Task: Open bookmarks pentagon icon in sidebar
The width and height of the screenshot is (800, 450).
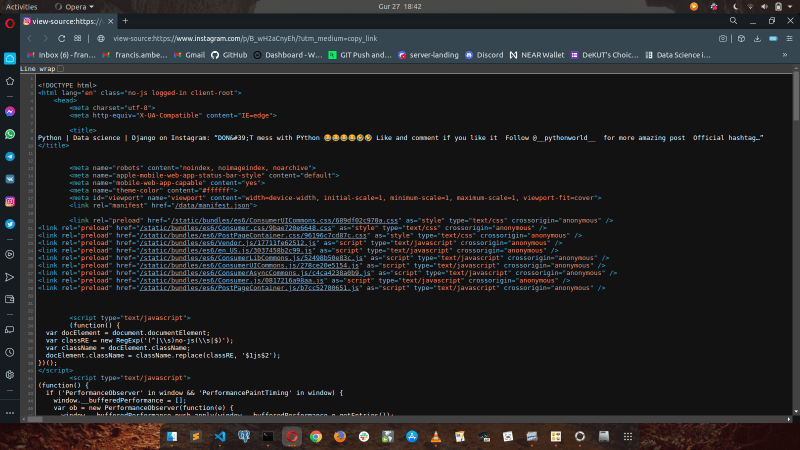Action: (10, 81)
